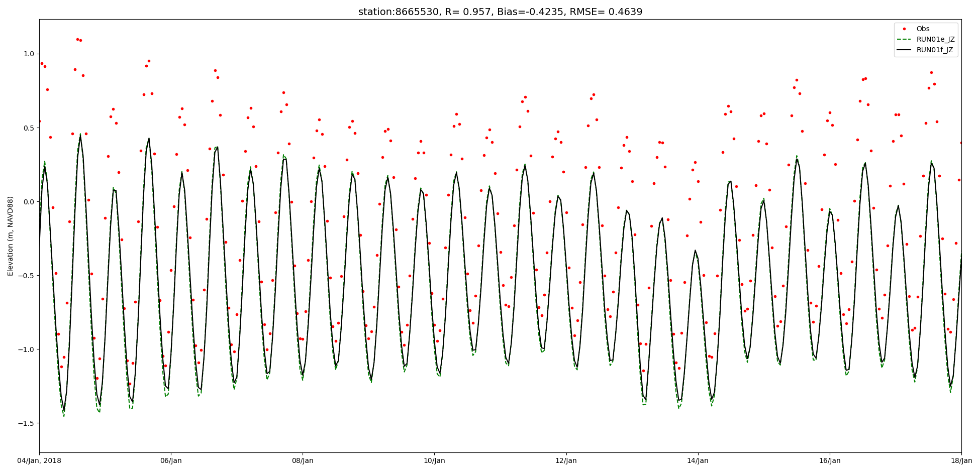
Task: Click the 04/Jan, 2018 x-axis tick label
Action: tap(40, 460)
